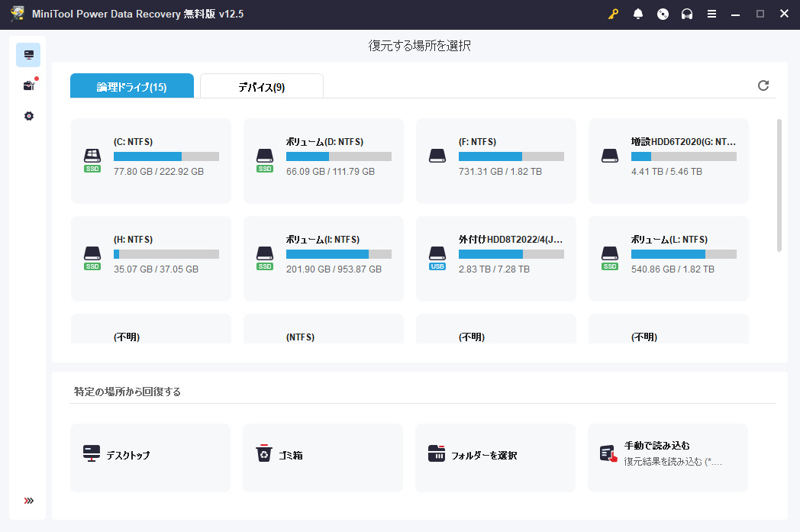
Task: Open notifications bell icon
Action: (x=637, y=15)
